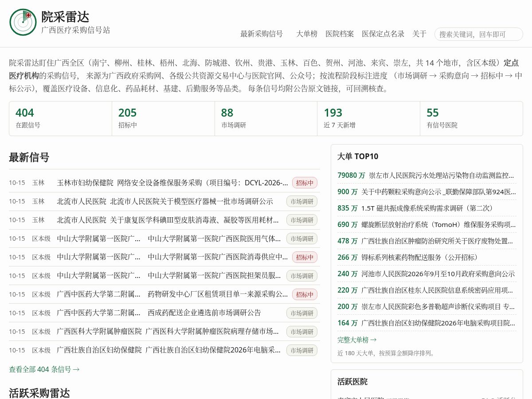This screenshot has width=532, height=399.
Task: Open 网络安全设备维保服务采购 signal title
Action: 203,183
